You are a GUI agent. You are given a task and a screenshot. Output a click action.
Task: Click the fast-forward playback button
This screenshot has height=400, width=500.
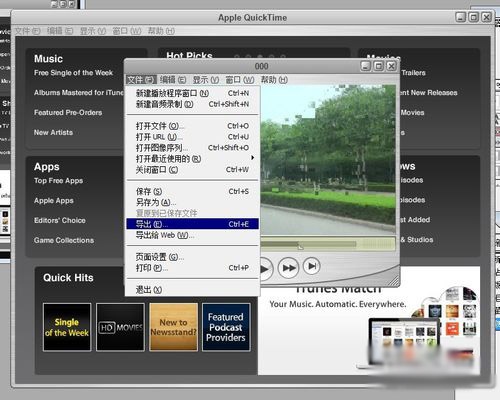pos(288,268)
